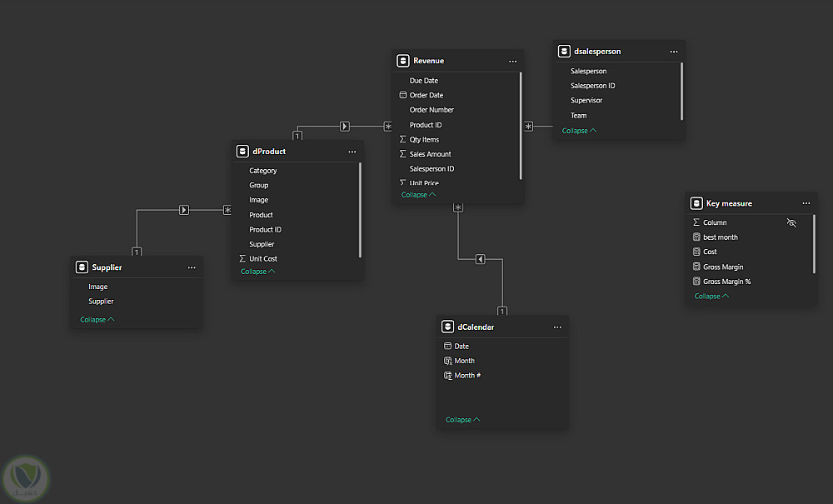
Task: Collapse the dProduct table card
Action: pyautogui.click(x=257, y=272)
